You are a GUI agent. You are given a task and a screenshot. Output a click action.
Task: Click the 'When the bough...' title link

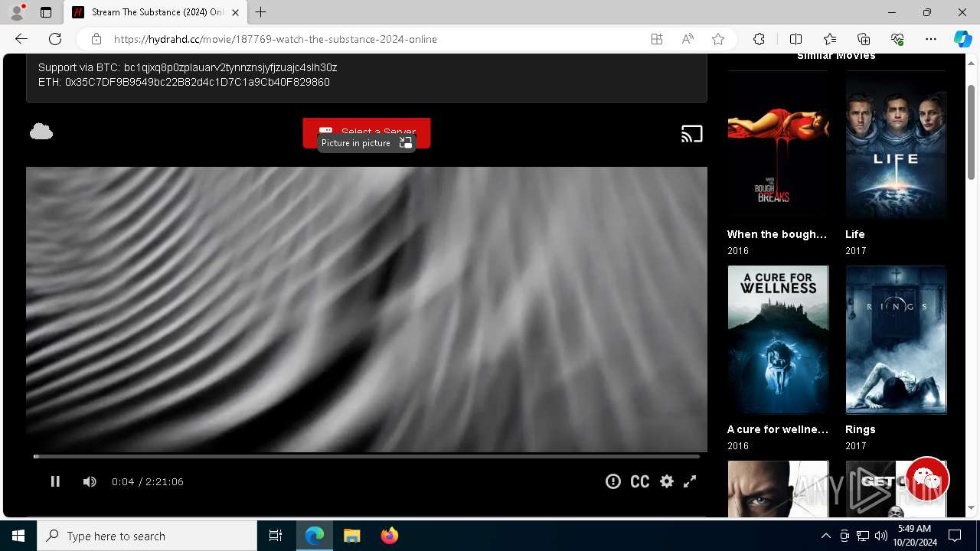point(777,234)
